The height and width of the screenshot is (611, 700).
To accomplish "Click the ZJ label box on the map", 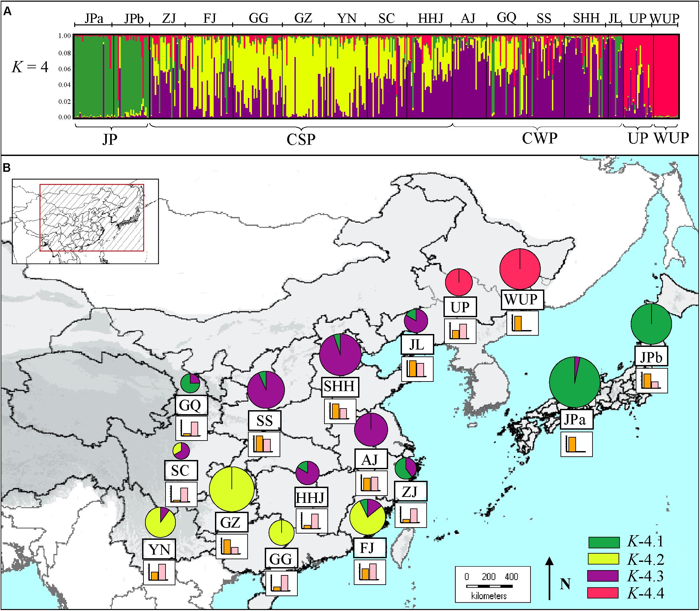I will coord(411,492).
